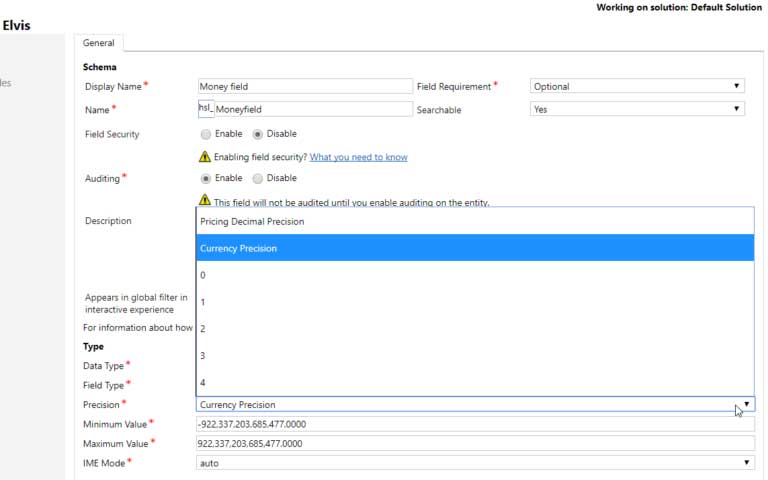Open the Field Requirement dropdown

pos(637,86)
